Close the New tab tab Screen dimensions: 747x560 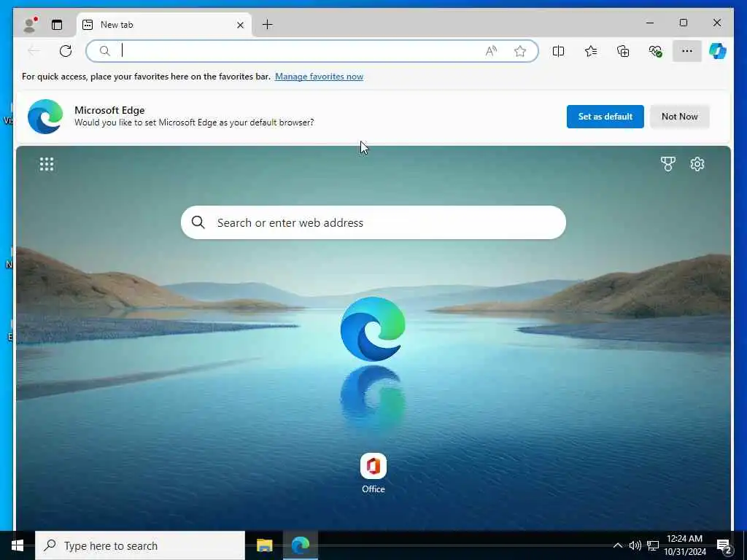(240, 25)
